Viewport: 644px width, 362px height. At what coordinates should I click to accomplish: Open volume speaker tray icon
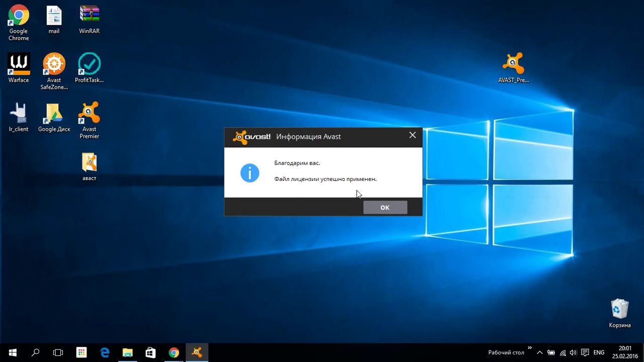coord(574,353)
